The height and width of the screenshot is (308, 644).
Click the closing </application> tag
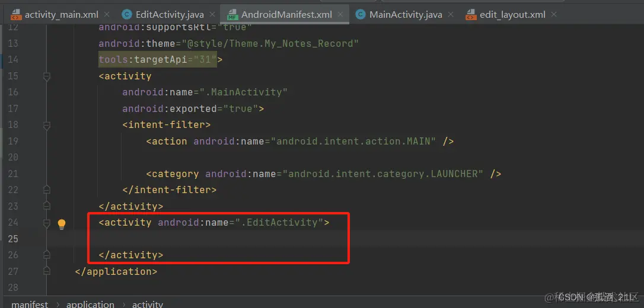click(116, 271)
